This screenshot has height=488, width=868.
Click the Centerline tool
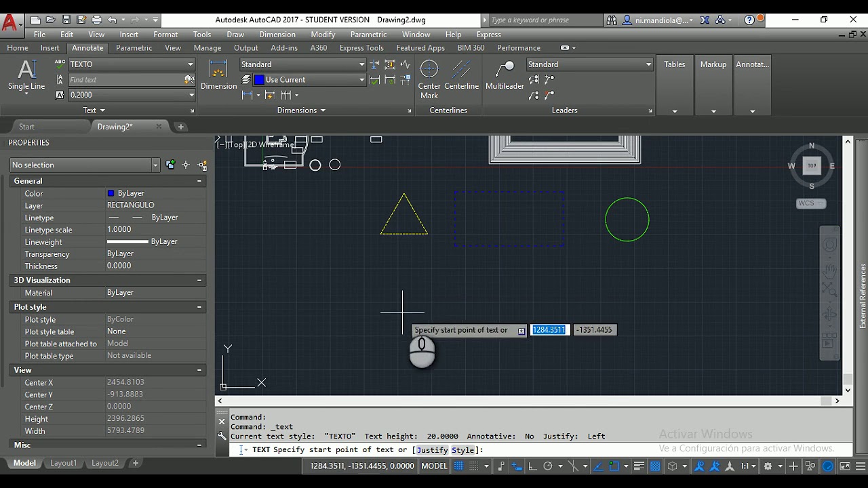pyautogui.click(x=462, y=75)
